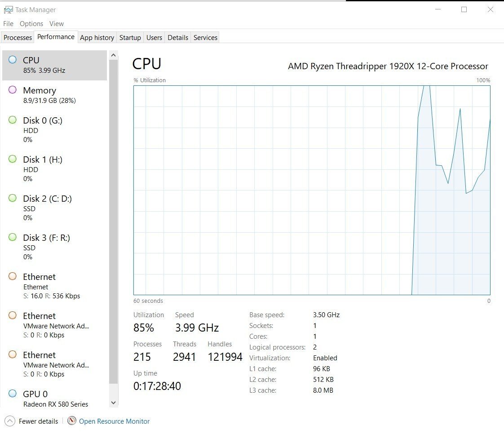Select the CPU circle indicator in sidebar
The image size is (504, 434).
point(13,59)
